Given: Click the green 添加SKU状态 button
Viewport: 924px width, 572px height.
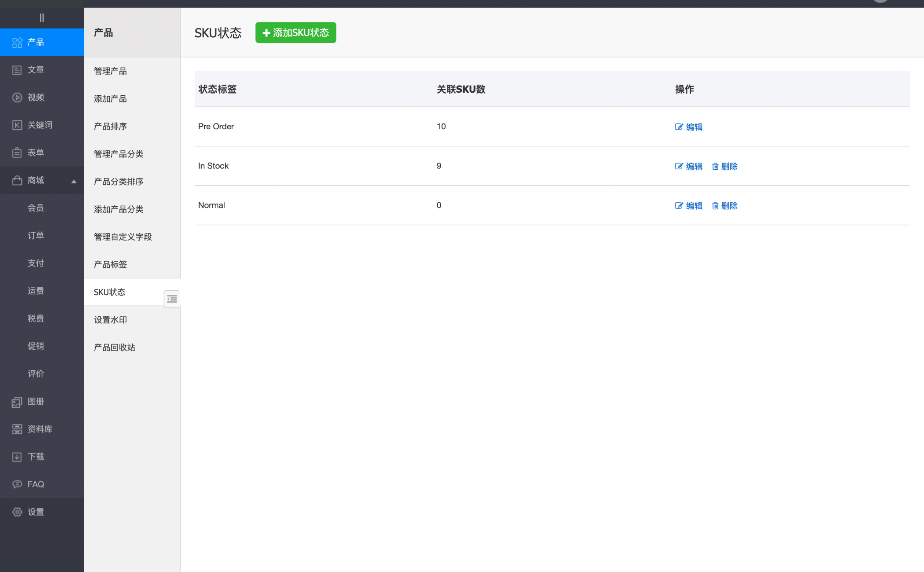Looking at the screenshot, I should (x=296, y=33).
